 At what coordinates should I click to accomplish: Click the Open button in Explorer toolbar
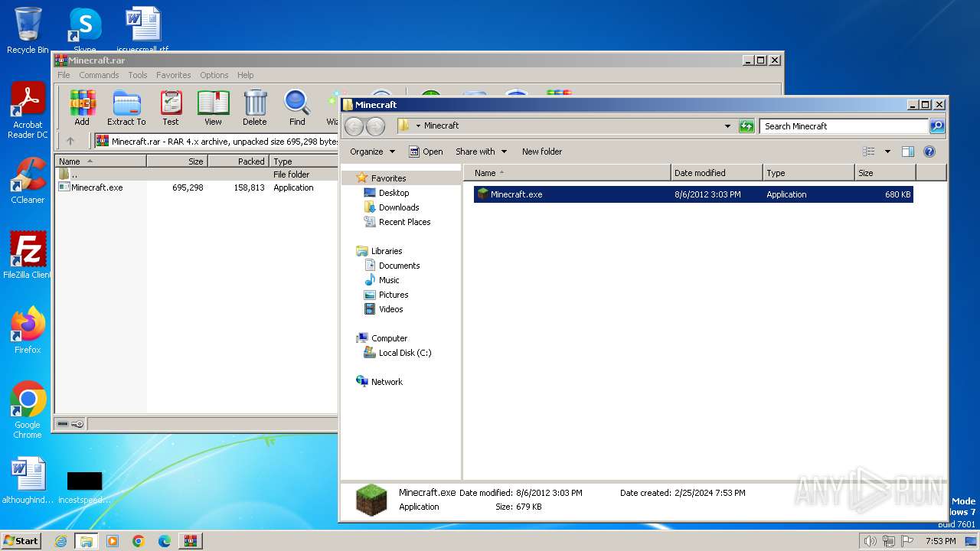tap(426, 152)
